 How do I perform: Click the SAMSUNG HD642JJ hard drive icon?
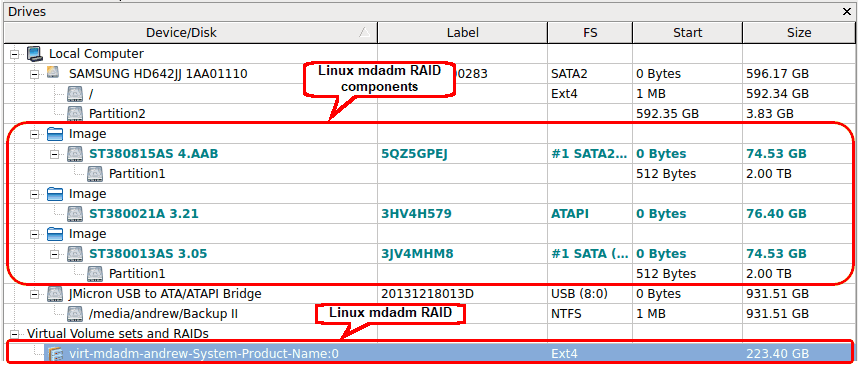pyautogui.click(x=53, y=73)
